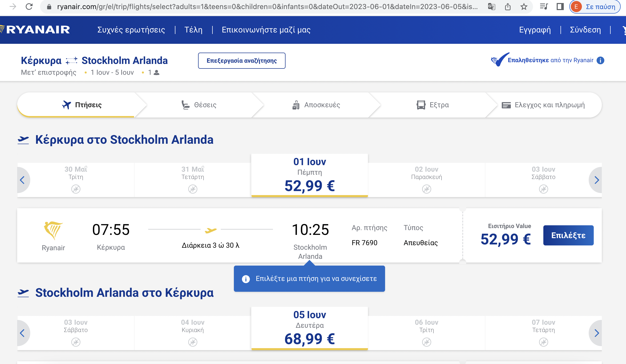The width and height of the screenshot is (626, 364).
Task: Click the Google Translate icon in address bar
Action: click(x=491, y=7)
